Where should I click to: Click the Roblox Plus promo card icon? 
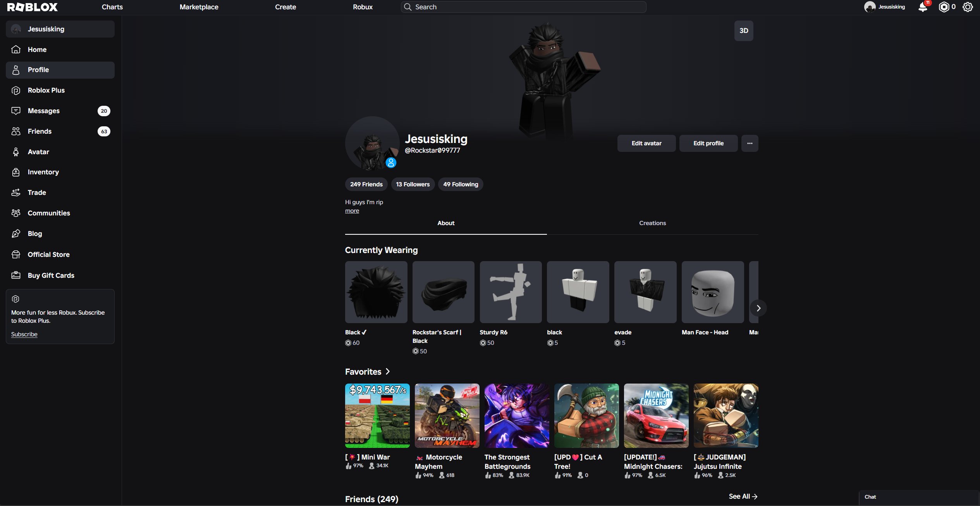15,299
